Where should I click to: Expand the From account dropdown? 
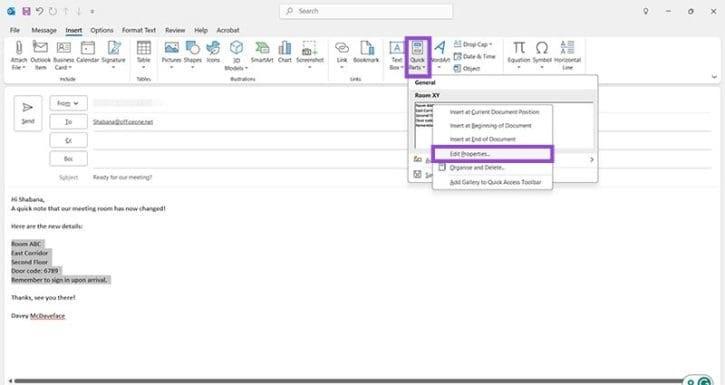click(68, 104)
